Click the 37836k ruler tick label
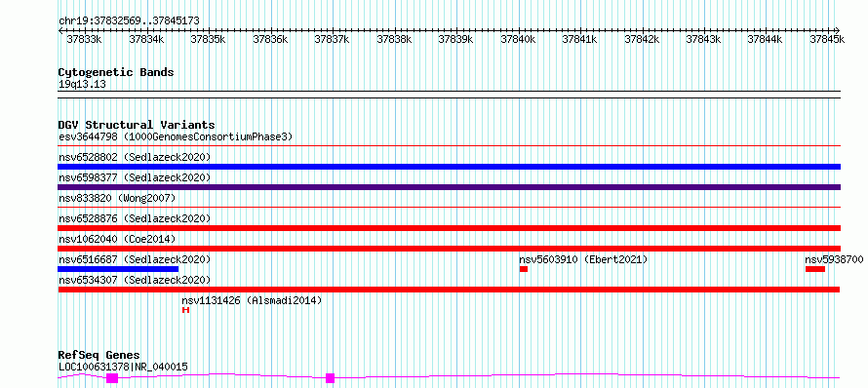Viewport: 868px width, 388px height. (270, 39)
